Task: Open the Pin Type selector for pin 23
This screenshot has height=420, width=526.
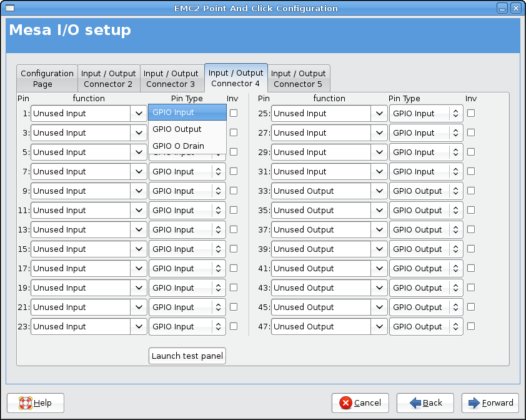Action: (187, 327)
